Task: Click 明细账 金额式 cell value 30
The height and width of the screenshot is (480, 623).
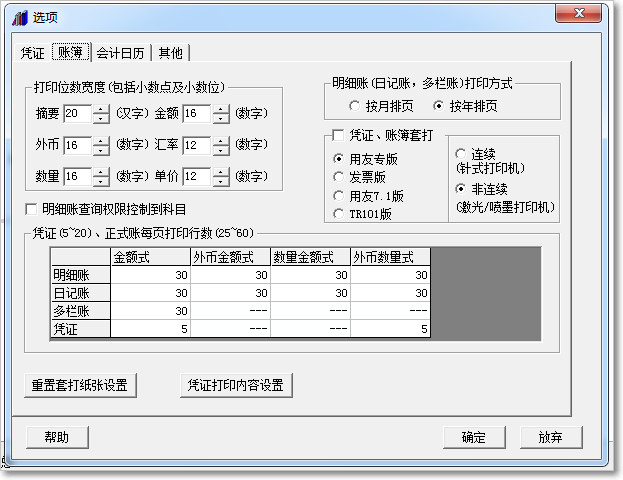Action: (x=151, y=275)
